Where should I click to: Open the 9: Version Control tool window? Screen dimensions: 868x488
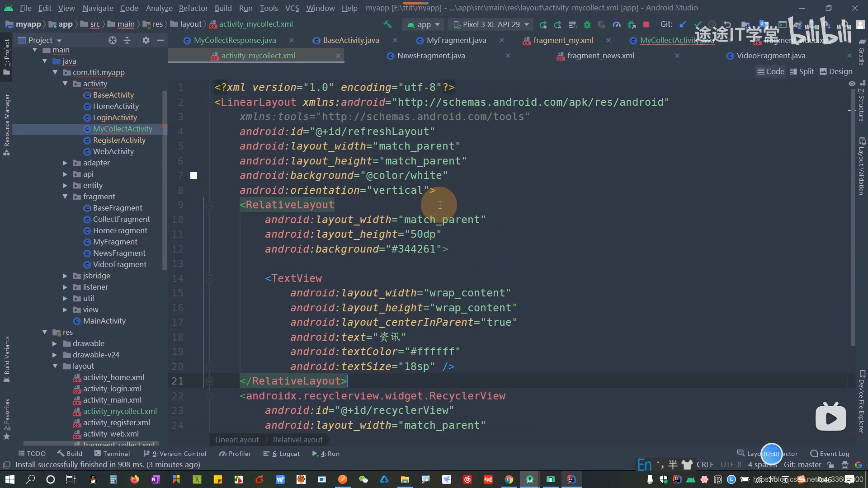click(x=175, y=454)
